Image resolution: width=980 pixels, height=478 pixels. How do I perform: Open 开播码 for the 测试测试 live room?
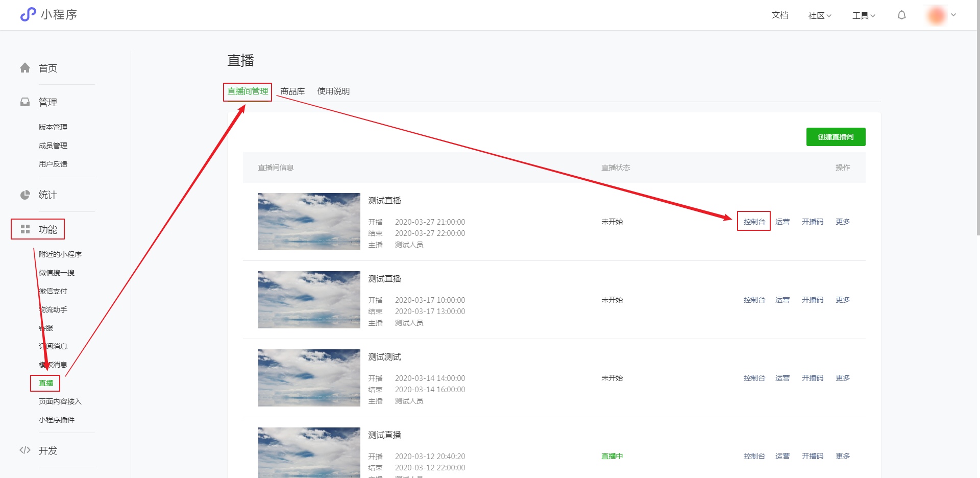click(x=812, y=378)
